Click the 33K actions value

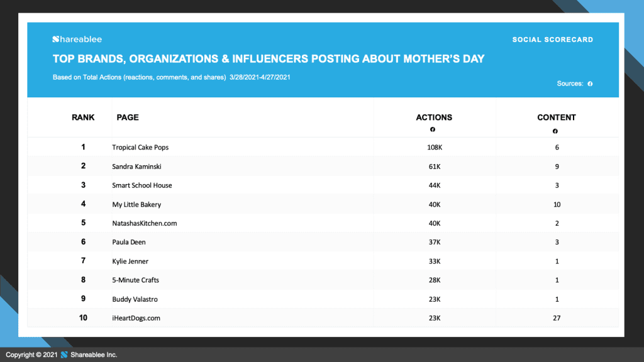coord(435,261)
